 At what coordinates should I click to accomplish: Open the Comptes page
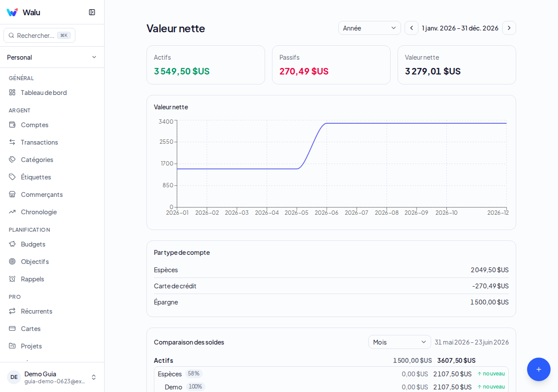pos(52,125)
